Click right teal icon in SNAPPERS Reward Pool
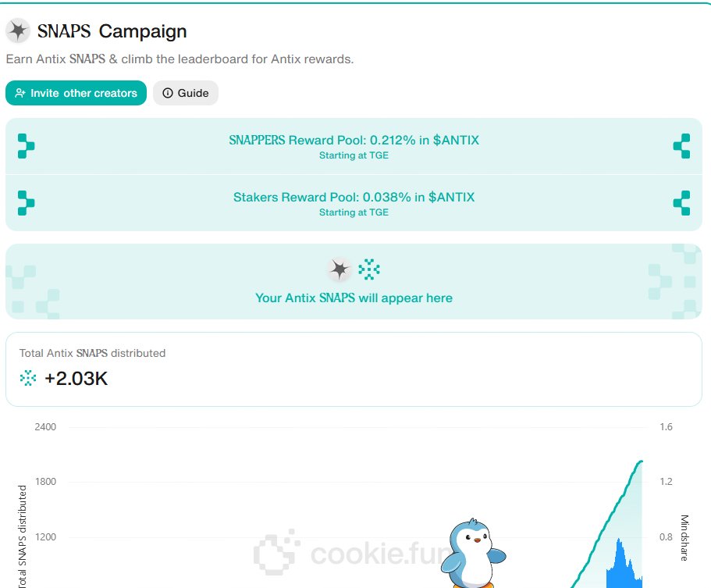This screenshot has width=711, height=588. (681, 146)
